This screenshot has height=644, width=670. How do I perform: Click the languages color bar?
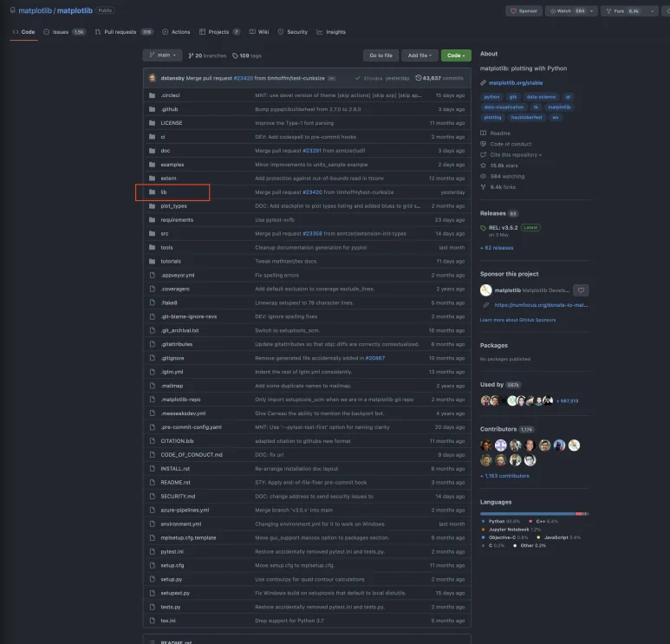pos(534,514)
